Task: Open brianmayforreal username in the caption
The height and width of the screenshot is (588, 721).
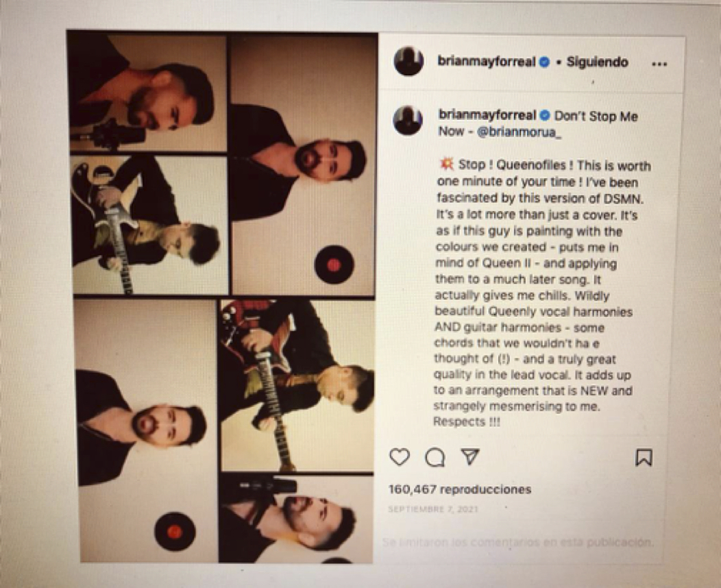Action: tap(487, 115)
